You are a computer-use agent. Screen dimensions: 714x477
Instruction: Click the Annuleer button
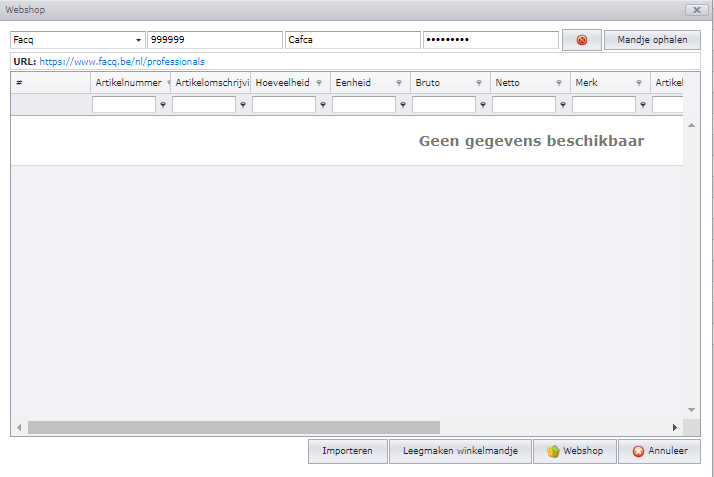(x=659, y=451)
